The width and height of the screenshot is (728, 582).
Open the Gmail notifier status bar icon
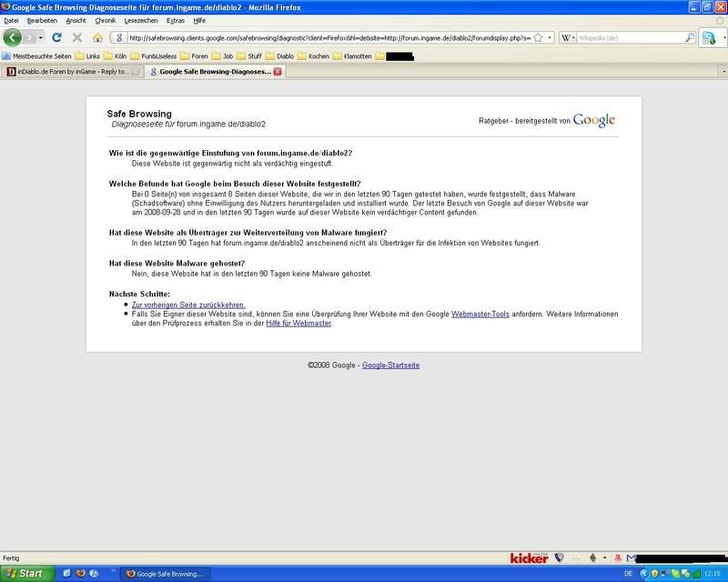(631, 557)
